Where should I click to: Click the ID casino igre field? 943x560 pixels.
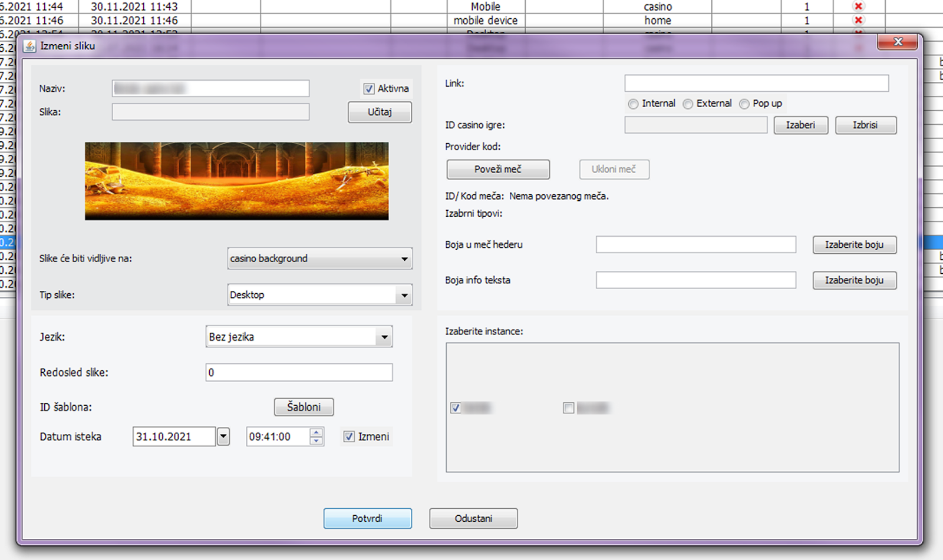point(696,125)
